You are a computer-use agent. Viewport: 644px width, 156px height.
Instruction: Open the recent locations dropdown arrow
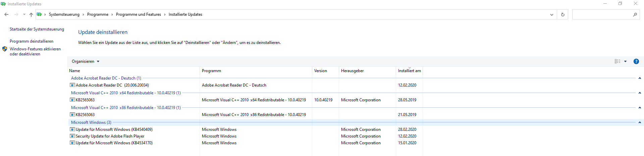coord(24,14)
